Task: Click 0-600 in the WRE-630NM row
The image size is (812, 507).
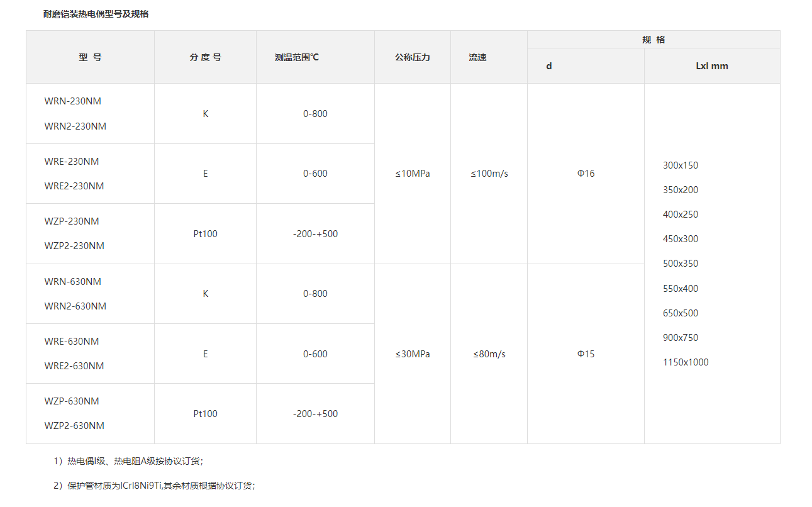Action: [315, 354]
